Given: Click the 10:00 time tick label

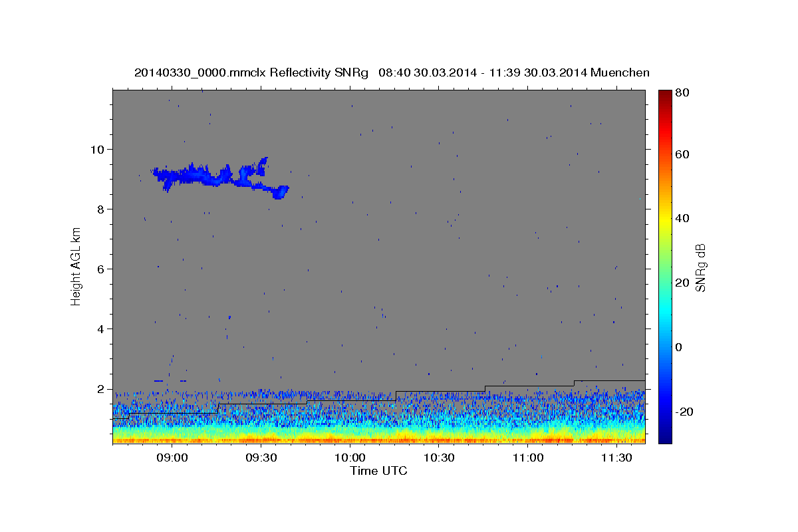Looking at the screenshot, I should point(350,458).
